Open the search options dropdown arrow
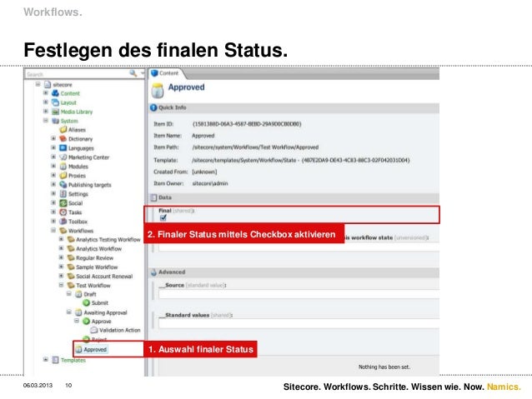532x399 pixels. coord(143,73)
